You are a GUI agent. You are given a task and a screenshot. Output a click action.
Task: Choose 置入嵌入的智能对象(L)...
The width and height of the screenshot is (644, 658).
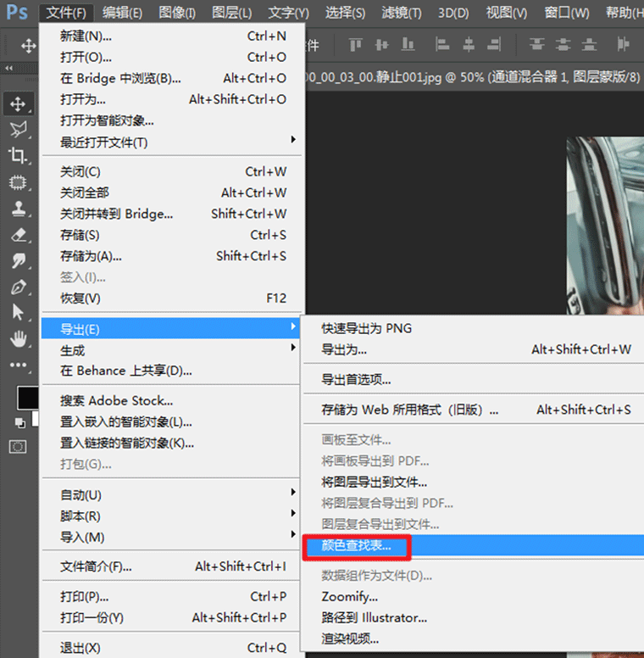[171, 421]
